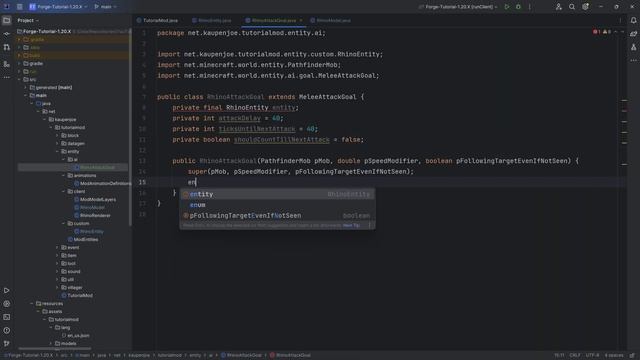Open Search Everywhere magnifier
640x360 pixels.
[572, 7]
